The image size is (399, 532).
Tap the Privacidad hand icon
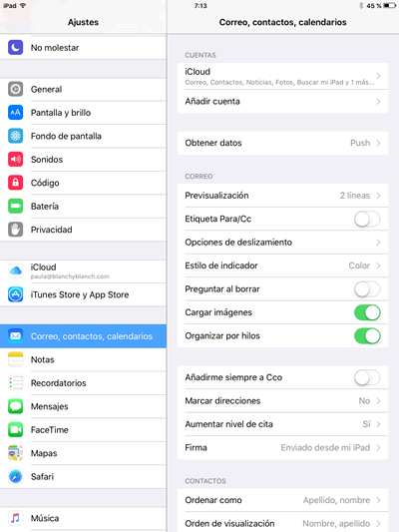pos(16,230)
